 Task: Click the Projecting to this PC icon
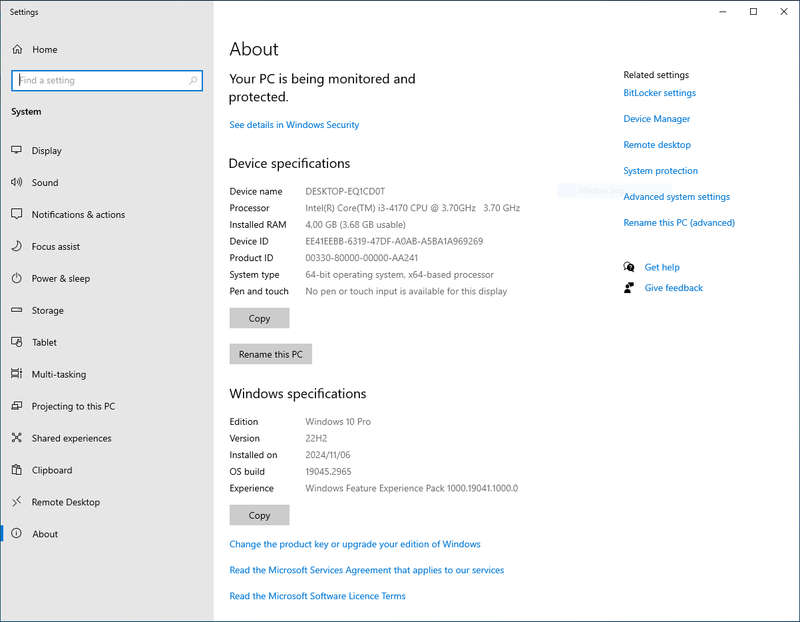point(17,406)
